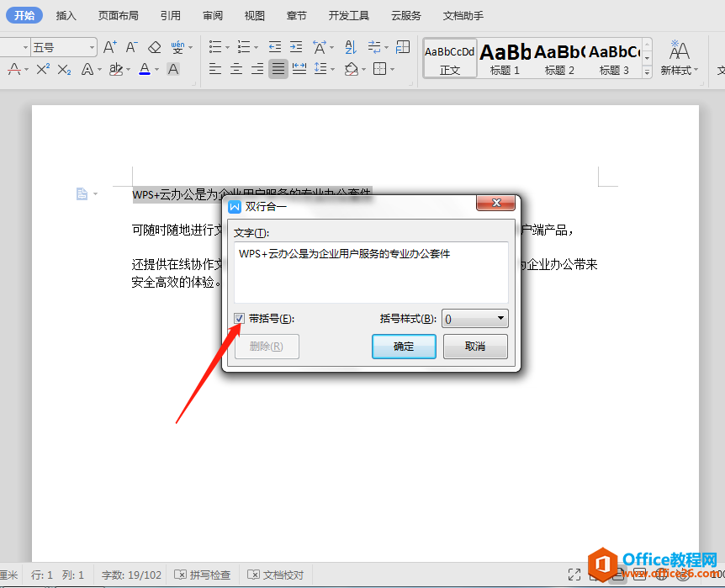Open the 插入 tab
Viewport: 725px width, 588px height.
(66, 16)
